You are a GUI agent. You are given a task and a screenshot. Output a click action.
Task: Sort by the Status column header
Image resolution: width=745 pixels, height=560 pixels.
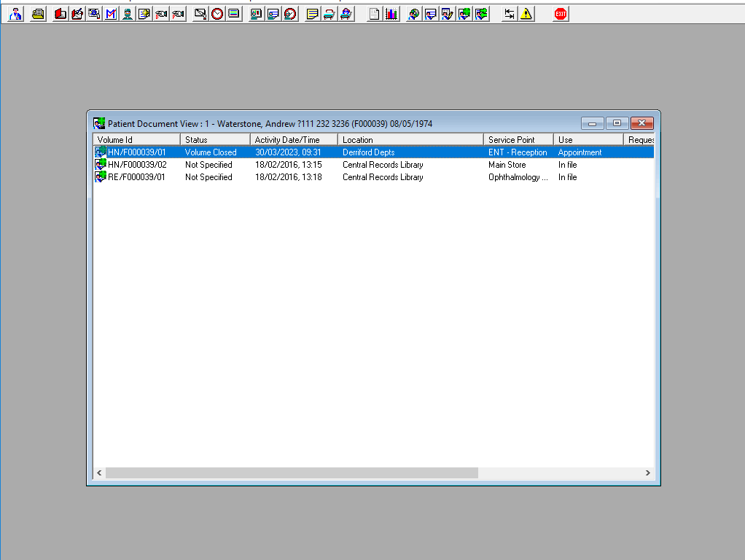pos(215,140)
